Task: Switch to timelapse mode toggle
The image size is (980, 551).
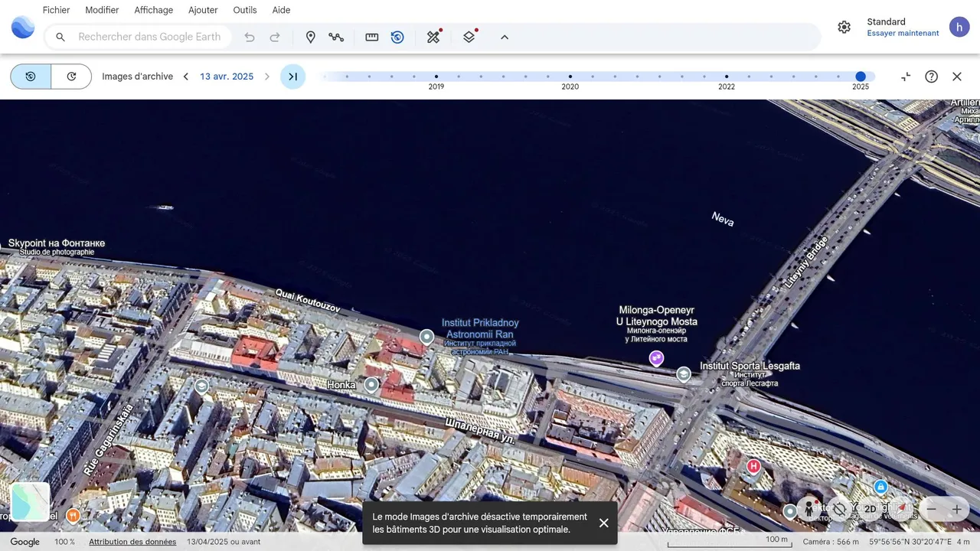Action: [x=71, y=77]
